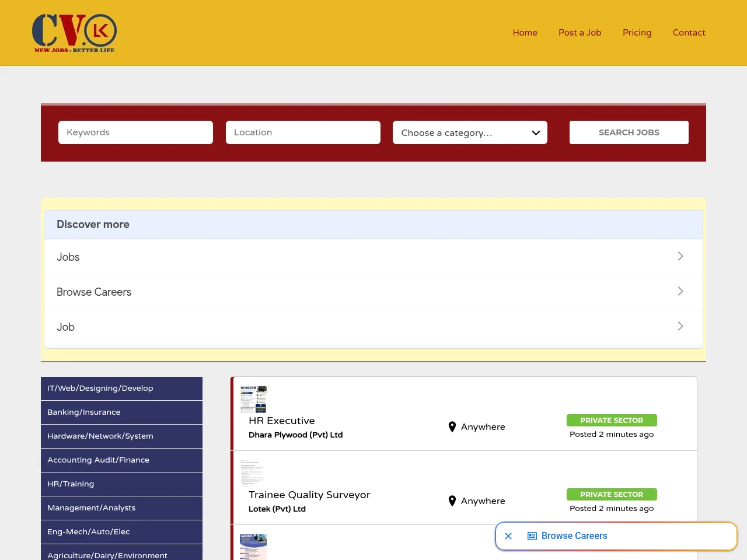
Task: Focus the Location input field
Action: click(303, 132)
